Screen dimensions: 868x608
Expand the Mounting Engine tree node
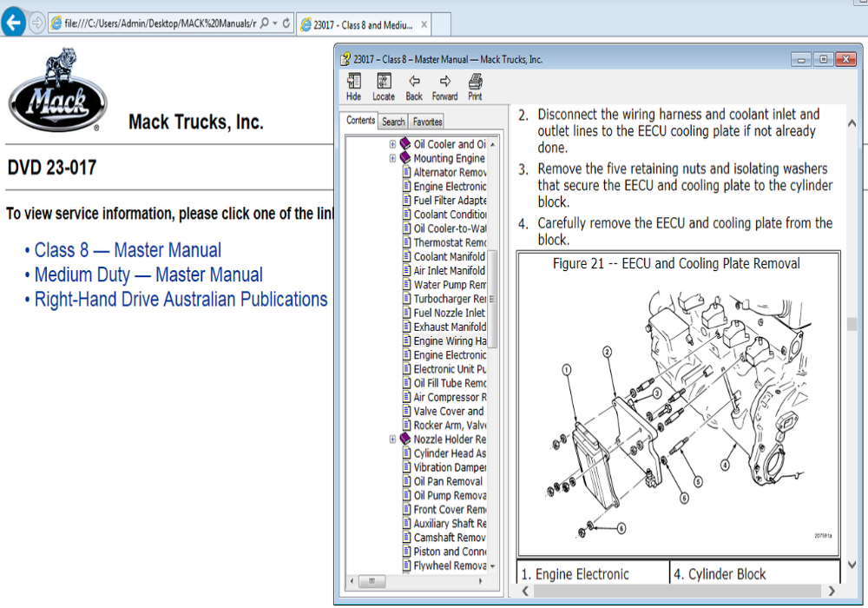[x=393, y=158]
